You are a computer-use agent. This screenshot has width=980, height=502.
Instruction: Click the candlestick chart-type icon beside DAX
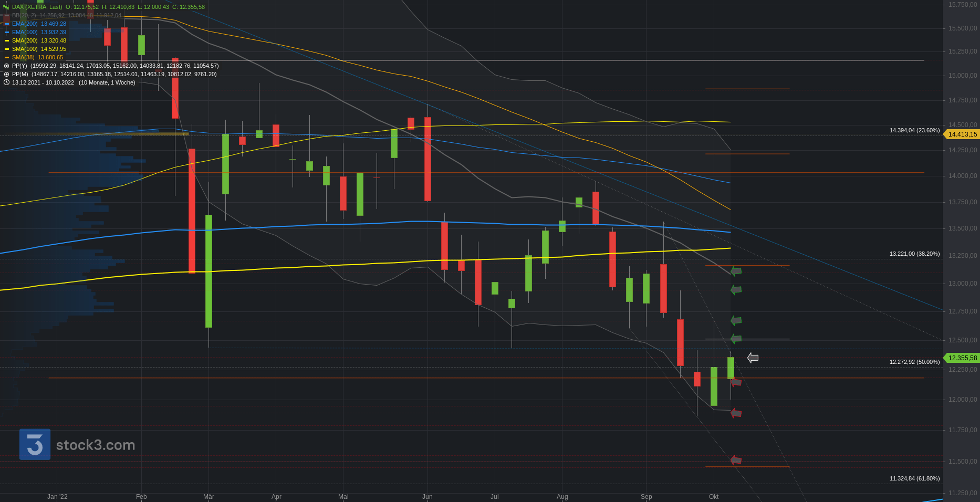(6, 7)
